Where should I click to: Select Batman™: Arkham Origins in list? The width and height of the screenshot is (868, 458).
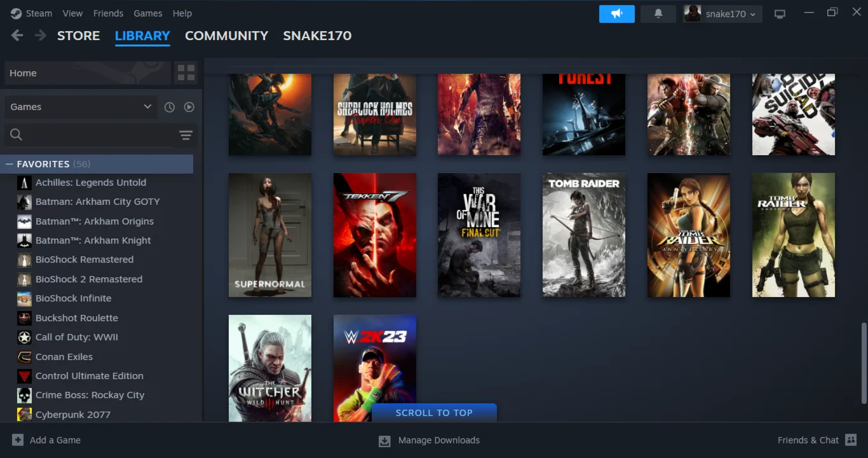(95, 221)
